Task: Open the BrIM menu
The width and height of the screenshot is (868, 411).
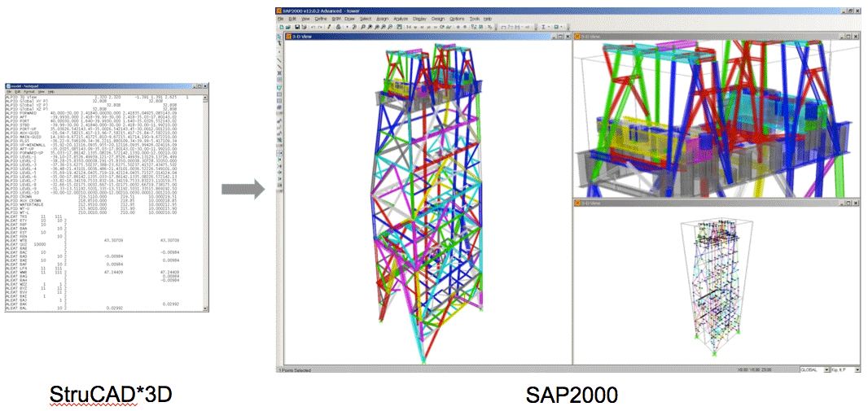Action: 336,19
